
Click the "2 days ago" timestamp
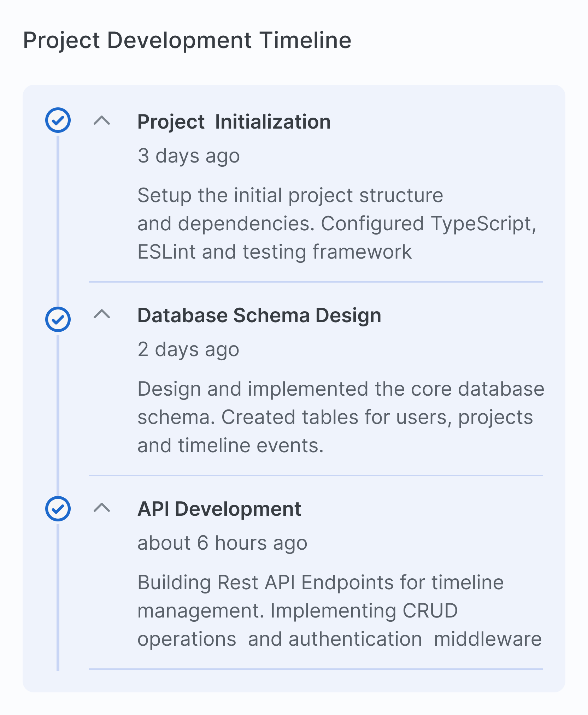click(188, 349)
